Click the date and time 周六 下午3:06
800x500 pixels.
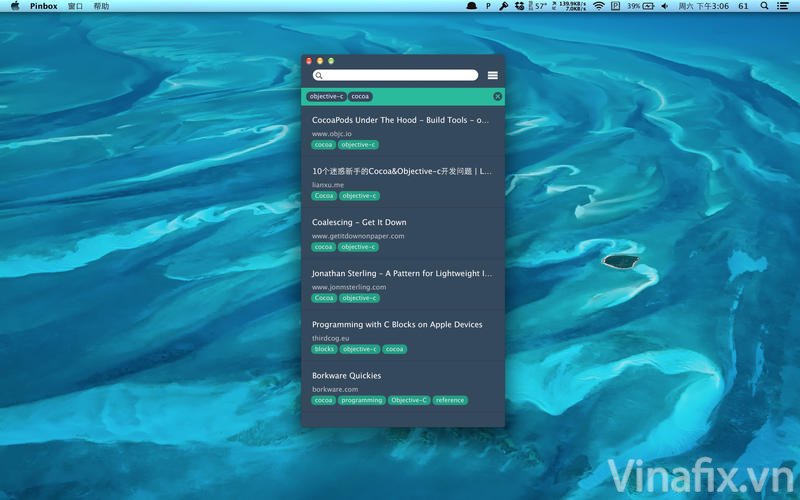[703, 6]
